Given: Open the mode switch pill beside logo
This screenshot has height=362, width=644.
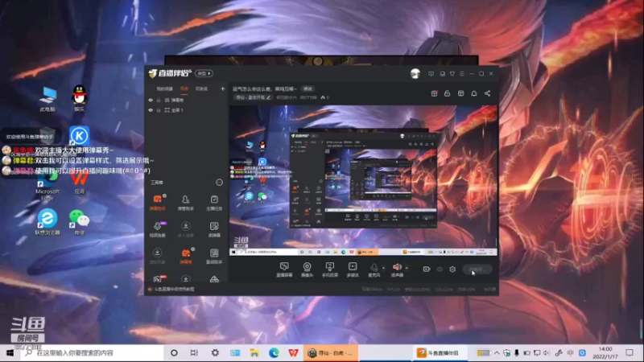Looking at the screenshot, I should pos(204,73).
